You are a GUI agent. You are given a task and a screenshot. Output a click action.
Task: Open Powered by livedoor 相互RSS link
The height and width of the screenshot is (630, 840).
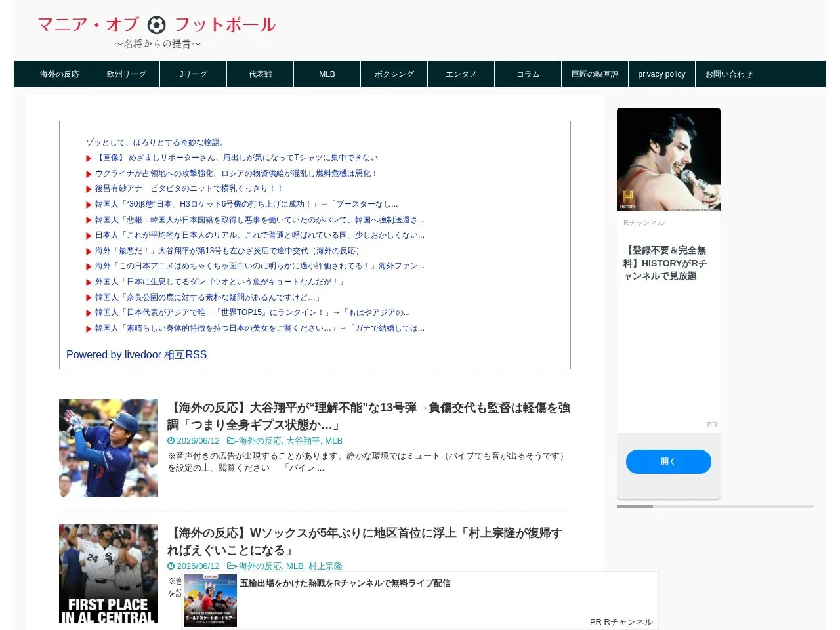[136, 354]
